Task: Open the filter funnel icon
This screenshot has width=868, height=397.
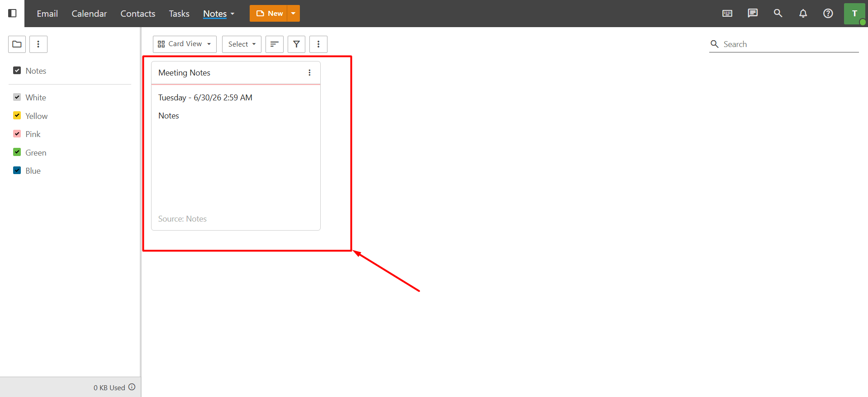Action: click(296, 44)
